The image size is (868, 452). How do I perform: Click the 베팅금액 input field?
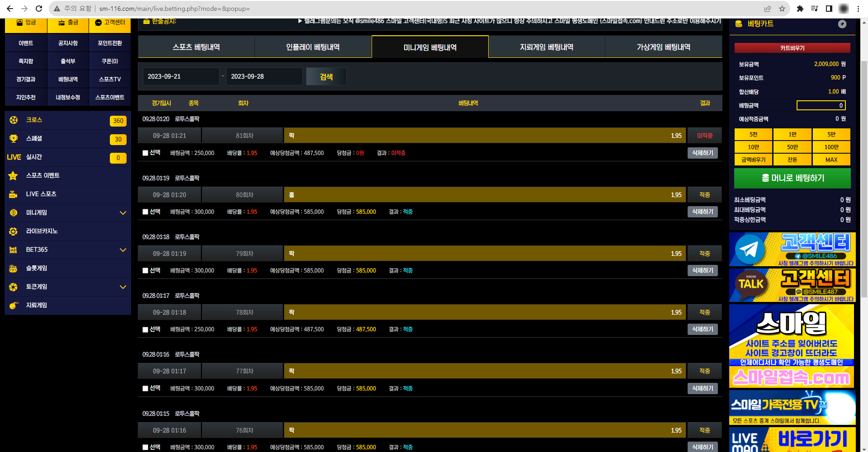click(821, 105)
